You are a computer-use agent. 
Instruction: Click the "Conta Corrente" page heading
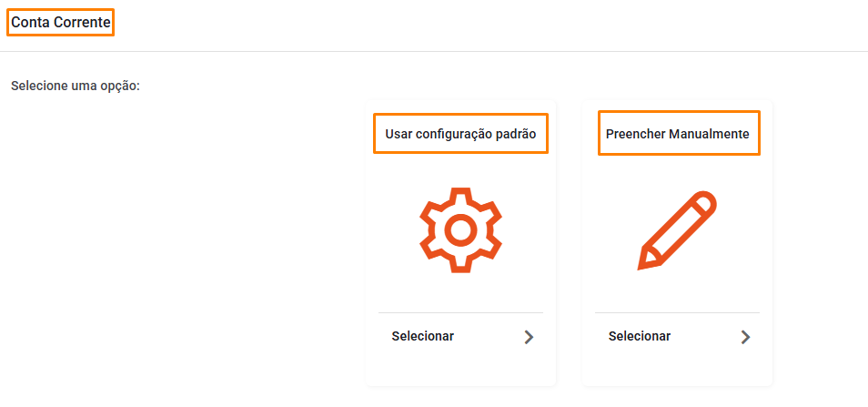pyautogui.click(x=61, y=23)
